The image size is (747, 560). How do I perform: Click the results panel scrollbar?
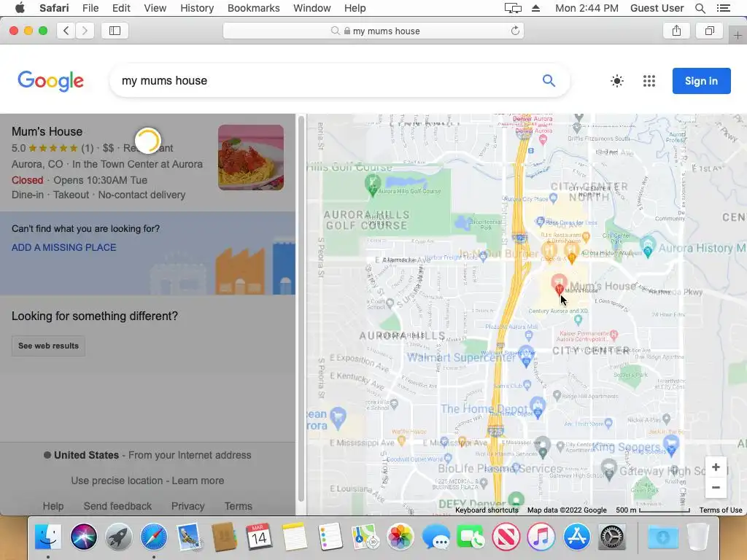tap(301, 308)
